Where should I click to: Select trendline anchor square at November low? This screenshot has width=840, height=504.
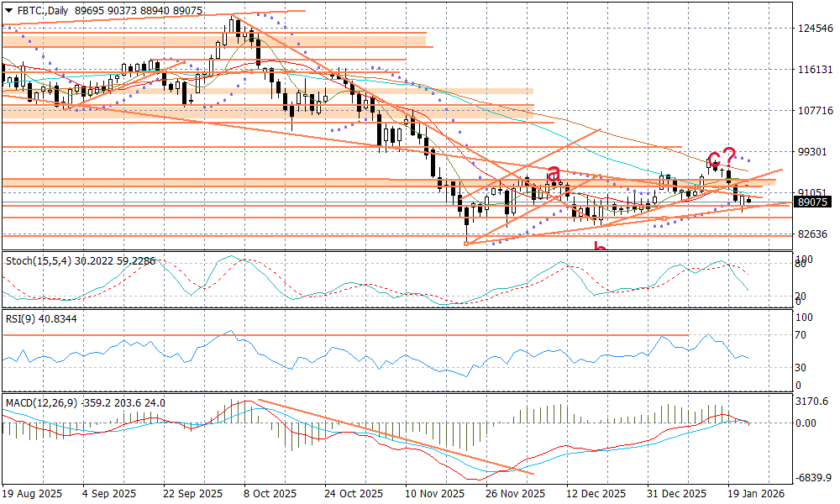(x=466, y=244)
